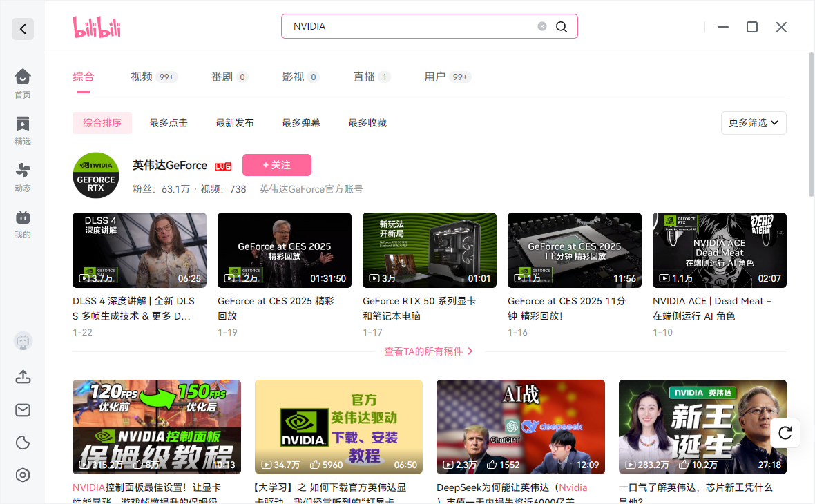Open the upload icon in the sidebar

23,376
